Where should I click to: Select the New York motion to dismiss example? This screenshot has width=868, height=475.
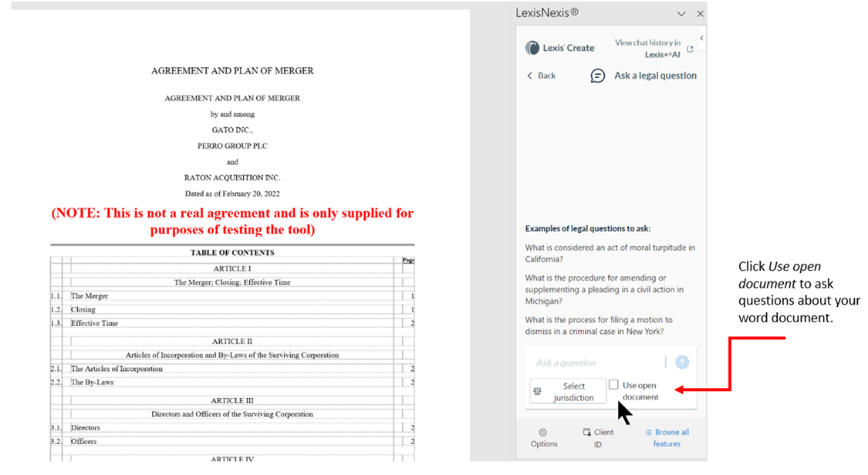pyautogui.click(x=599, y=325)
